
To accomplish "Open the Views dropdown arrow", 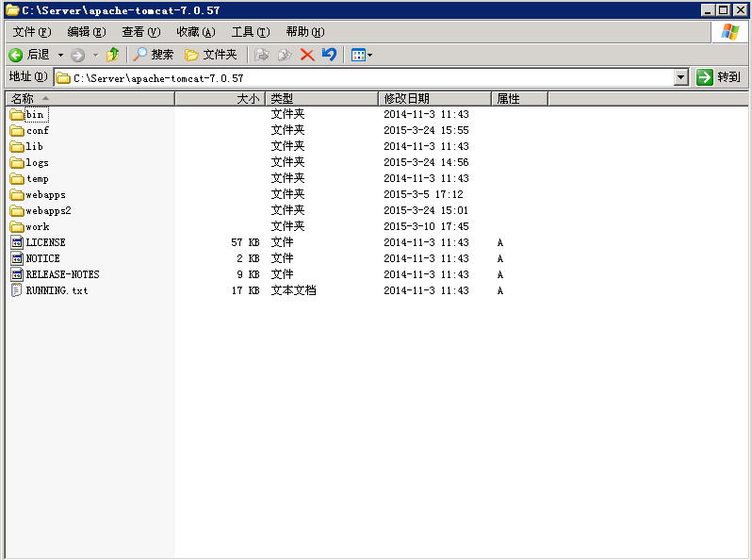I will click(369, 56).
